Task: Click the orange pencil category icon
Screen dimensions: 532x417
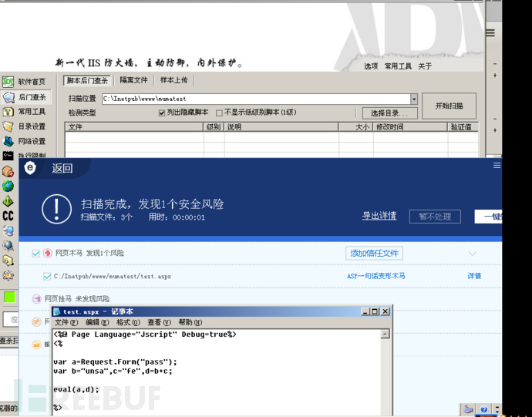Action: point(36,321)
